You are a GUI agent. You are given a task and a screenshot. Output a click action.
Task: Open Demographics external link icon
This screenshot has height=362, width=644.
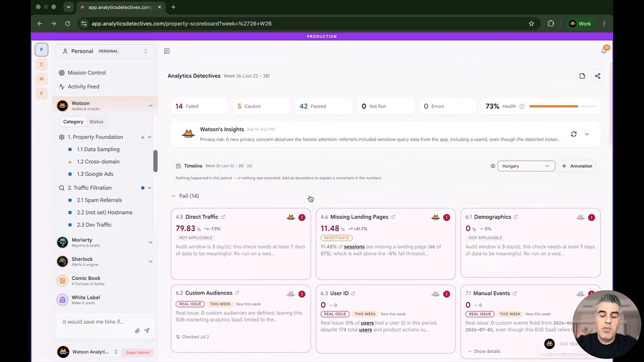516,217
